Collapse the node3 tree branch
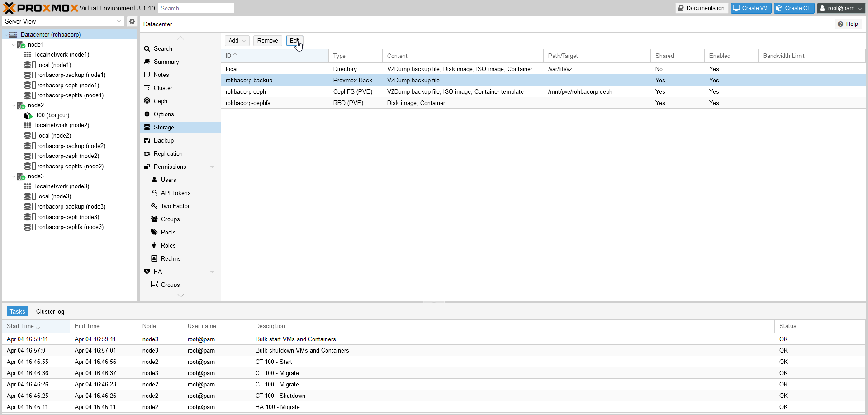This screenshot has height=415, width=868. 13,176
